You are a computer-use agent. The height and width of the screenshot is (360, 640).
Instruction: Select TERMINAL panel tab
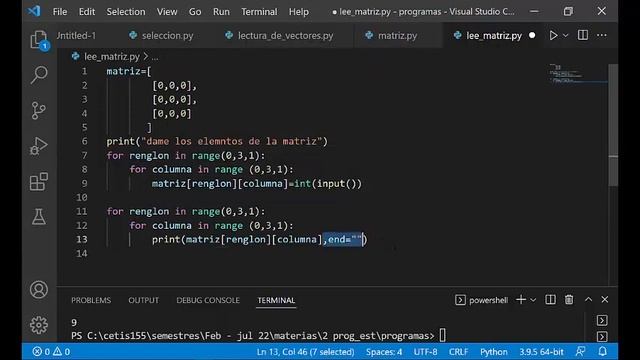coord(276,300)
